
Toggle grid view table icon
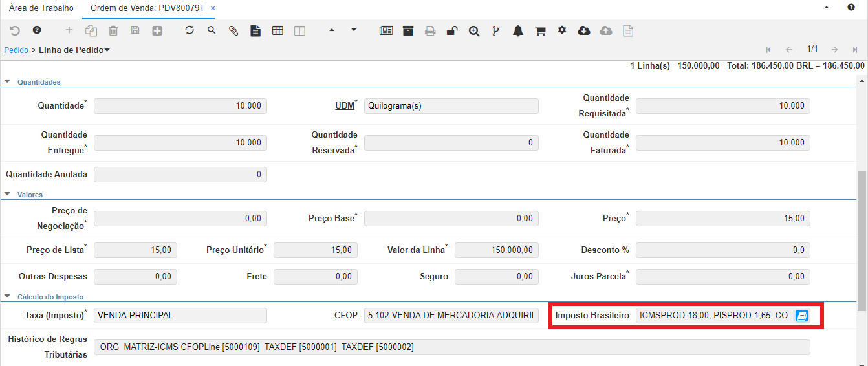click(277, 30)
